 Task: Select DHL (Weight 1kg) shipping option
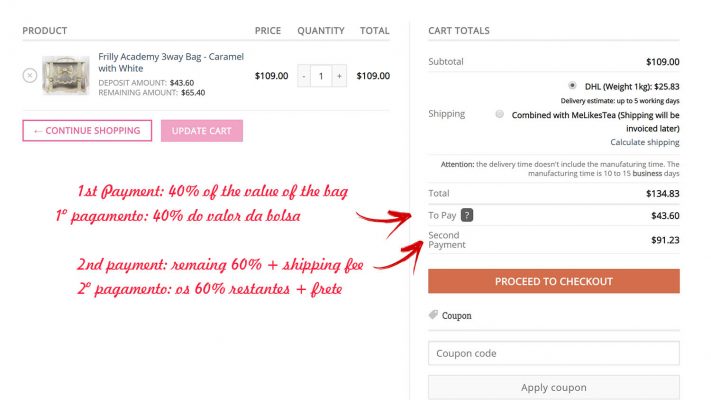572,85
